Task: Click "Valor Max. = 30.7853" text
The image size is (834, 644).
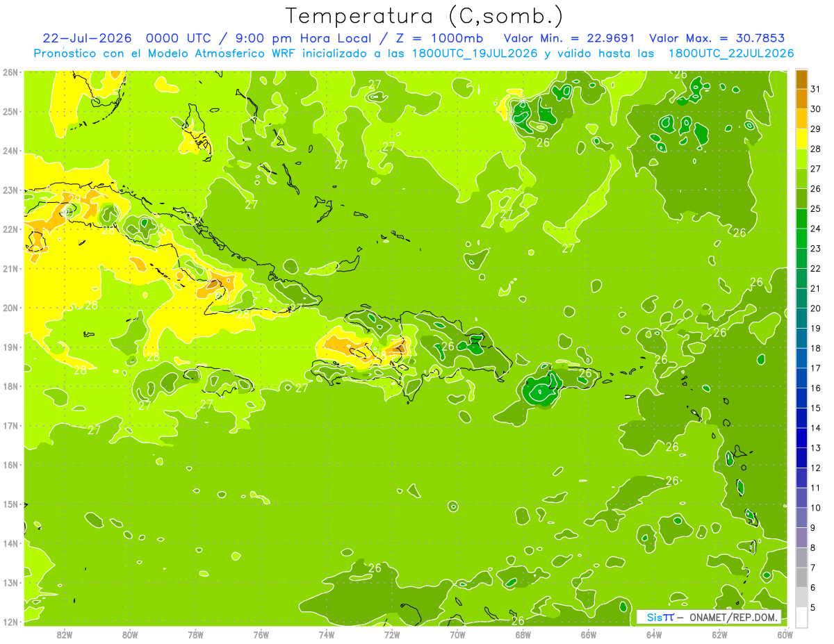Action: (x=717, y=38)
